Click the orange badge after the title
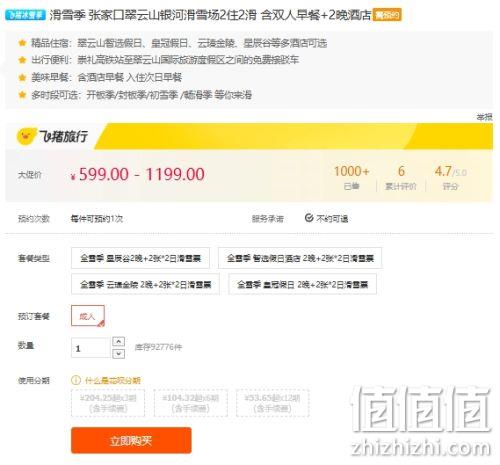This screenshot has height=465, width=500. point(387,15)
